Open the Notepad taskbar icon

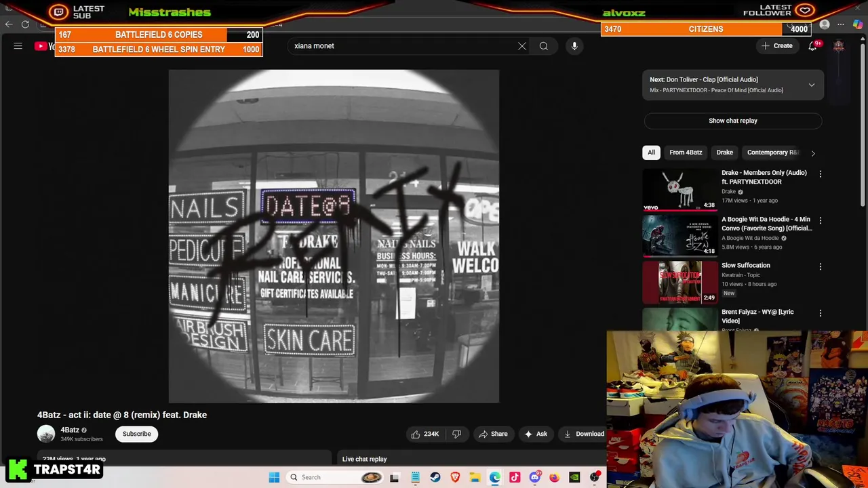tap(416, 477)
